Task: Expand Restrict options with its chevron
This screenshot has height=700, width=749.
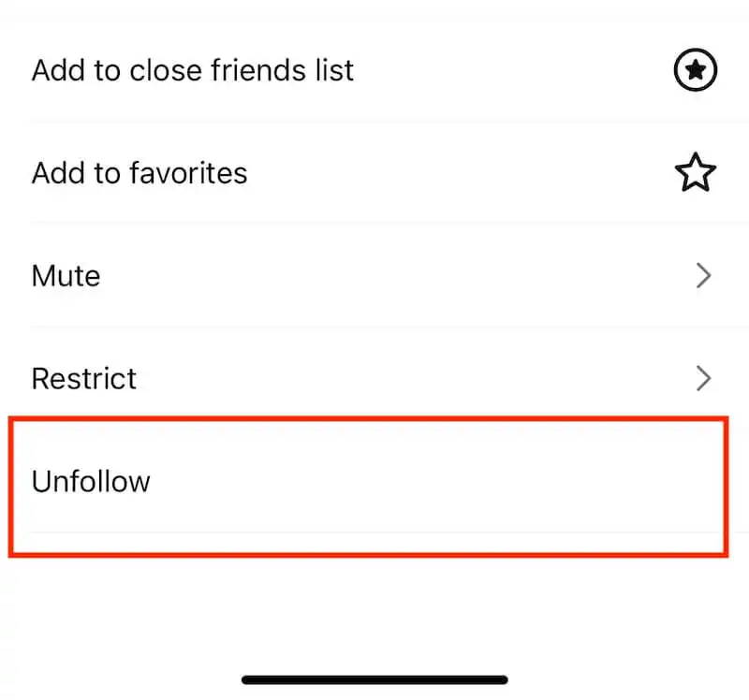Action: (703, 378)
